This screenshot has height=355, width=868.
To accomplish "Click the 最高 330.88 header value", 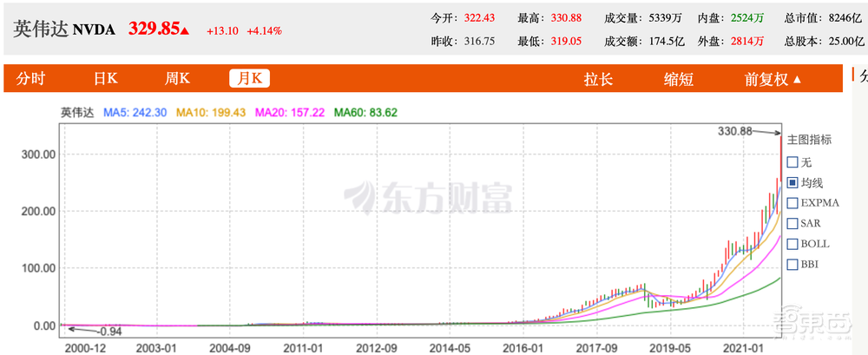I will [x=549, y=17].
